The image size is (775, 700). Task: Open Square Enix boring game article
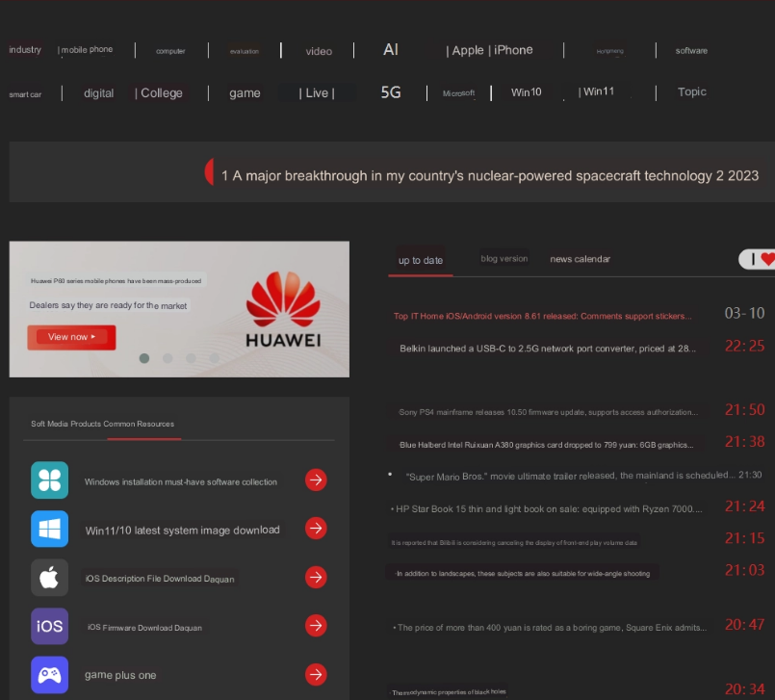[x=552, y=628]
